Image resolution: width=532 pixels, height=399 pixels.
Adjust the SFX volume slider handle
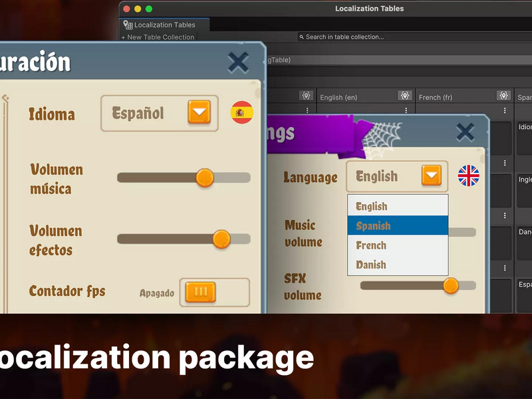pyautogui.click(x=451, y=286)
